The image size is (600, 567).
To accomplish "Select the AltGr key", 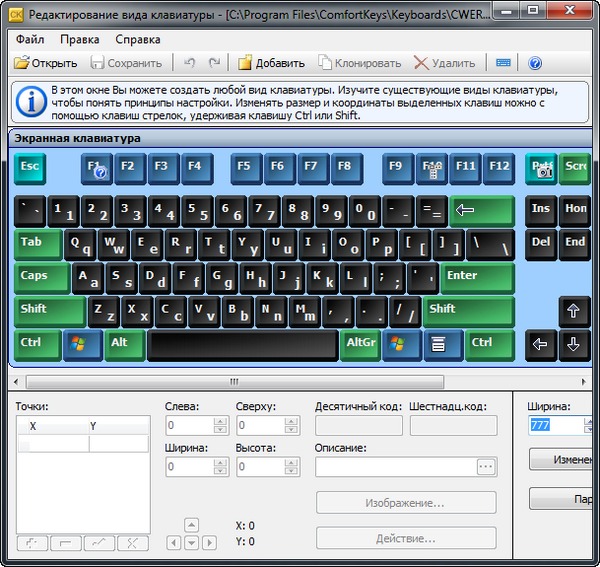I will (x=361, y=344).
